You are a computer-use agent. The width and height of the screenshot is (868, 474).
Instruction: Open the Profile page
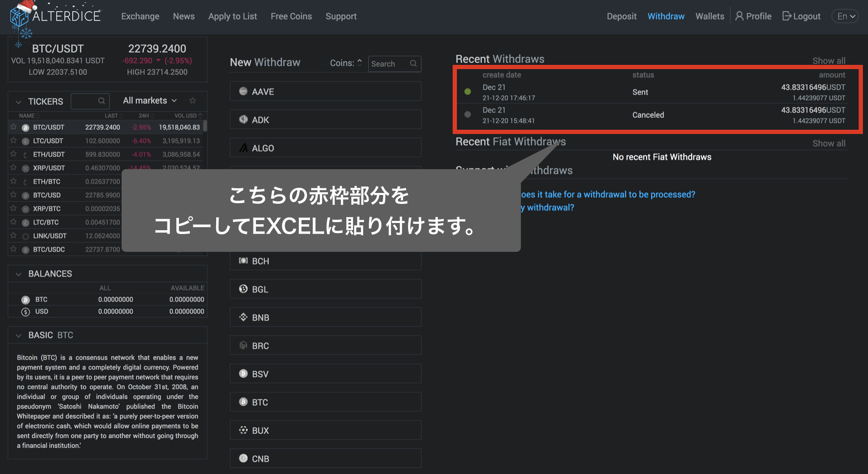pyautogui.click(x=753, y=16)
